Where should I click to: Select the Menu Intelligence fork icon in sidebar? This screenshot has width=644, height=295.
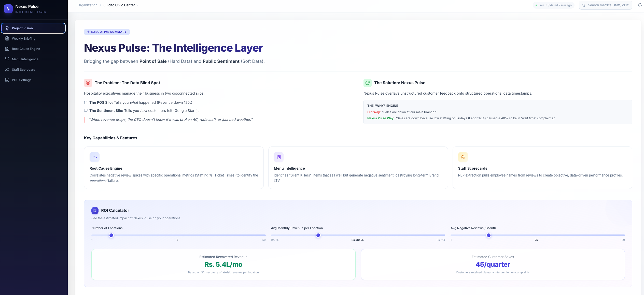click(x=7, y=59)
